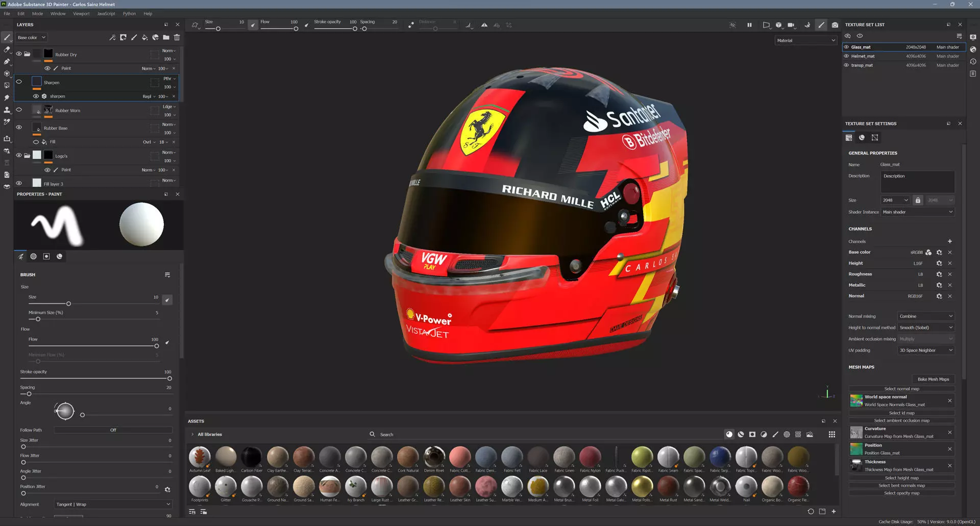
Task: Click Select normal map button
Action: pyautogui.click(x=901, y=389)
